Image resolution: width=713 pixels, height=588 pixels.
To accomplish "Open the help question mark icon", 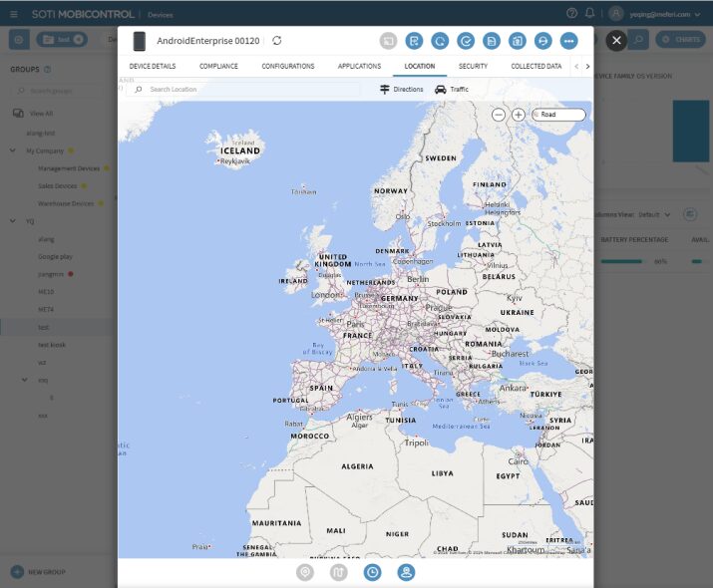I will pos(571,13).
